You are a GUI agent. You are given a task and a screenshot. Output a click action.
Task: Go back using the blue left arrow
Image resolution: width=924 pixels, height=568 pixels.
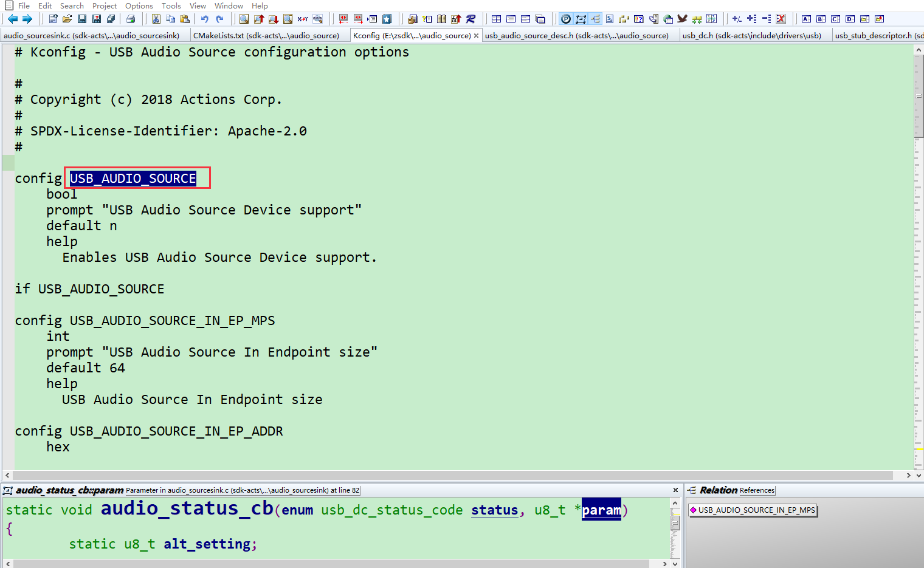coord(12,19)
